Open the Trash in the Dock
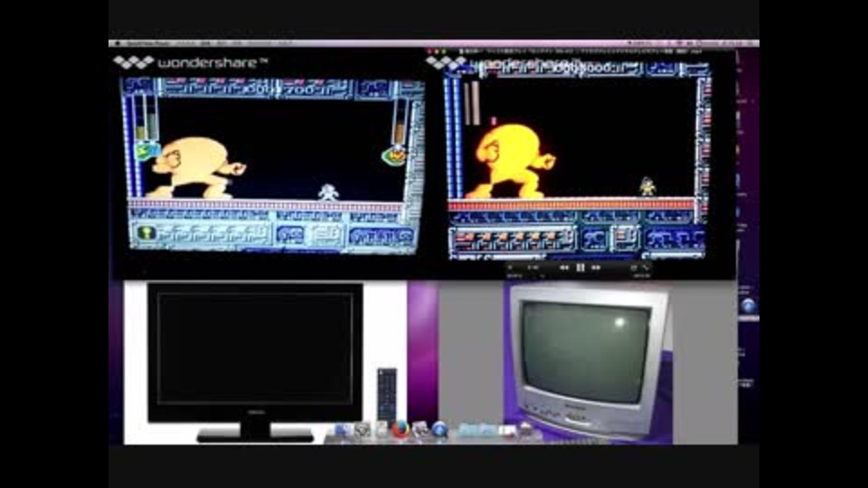The height and width of the screenshot is (488, 868). coord(525,430)
